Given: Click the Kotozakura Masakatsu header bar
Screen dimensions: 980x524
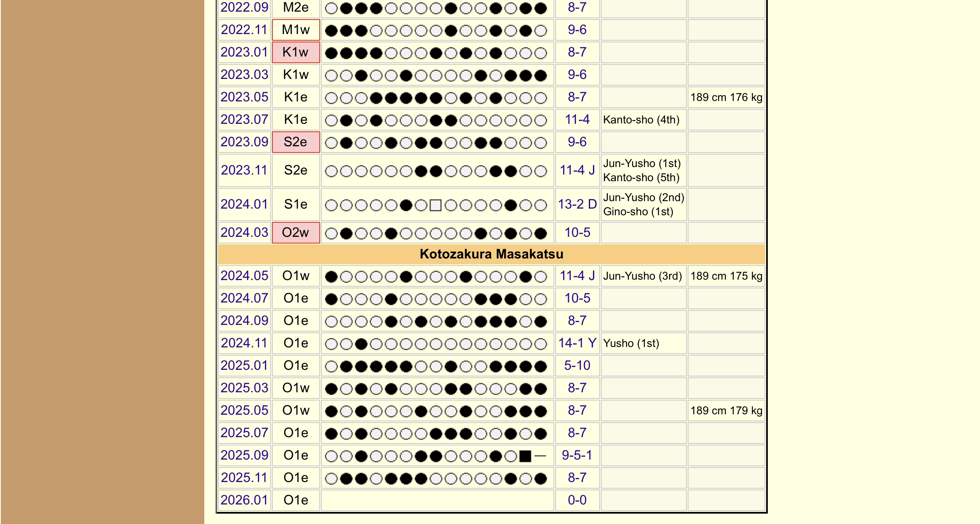Looking at the screenshot, I should click(491, 254).
